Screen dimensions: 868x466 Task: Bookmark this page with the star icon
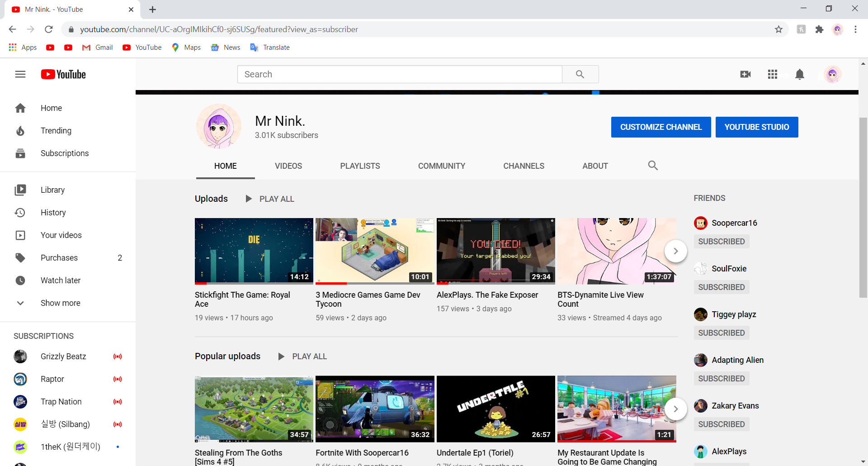coord(778,29)
